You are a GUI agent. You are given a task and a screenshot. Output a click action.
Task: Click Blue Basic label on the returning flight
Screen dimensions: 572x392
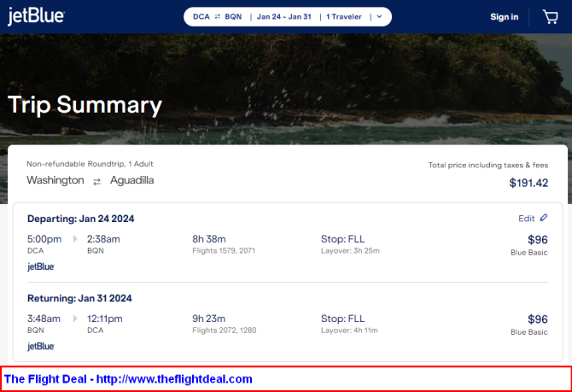click(x=529, y=332)
